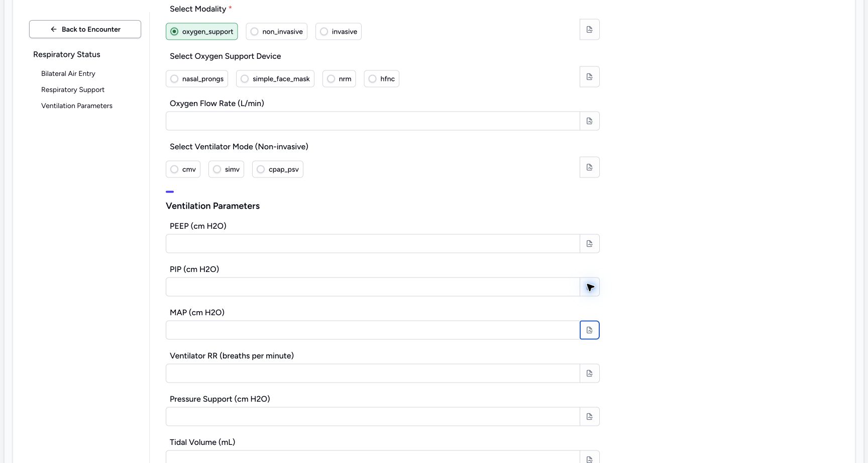868x463 pixels.
Task: Open note icon beside Pressure Support field
Action: (590, 417)
